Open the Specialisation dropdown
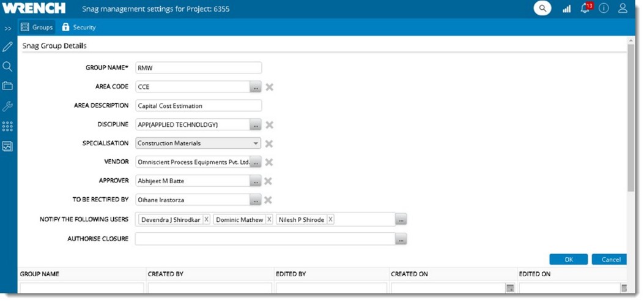644x302 pixels. pos(256,143)
